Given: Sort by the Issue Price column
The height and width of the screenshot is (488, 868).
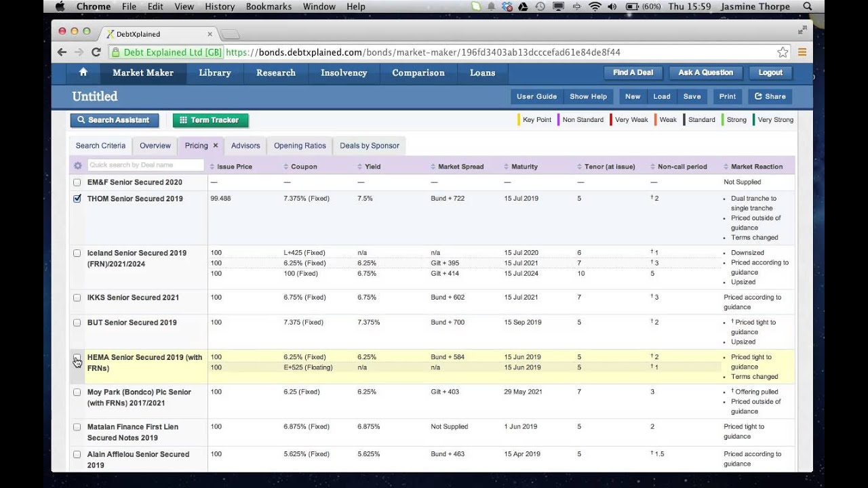Looking at the screenshot, I should coord(231,166).
